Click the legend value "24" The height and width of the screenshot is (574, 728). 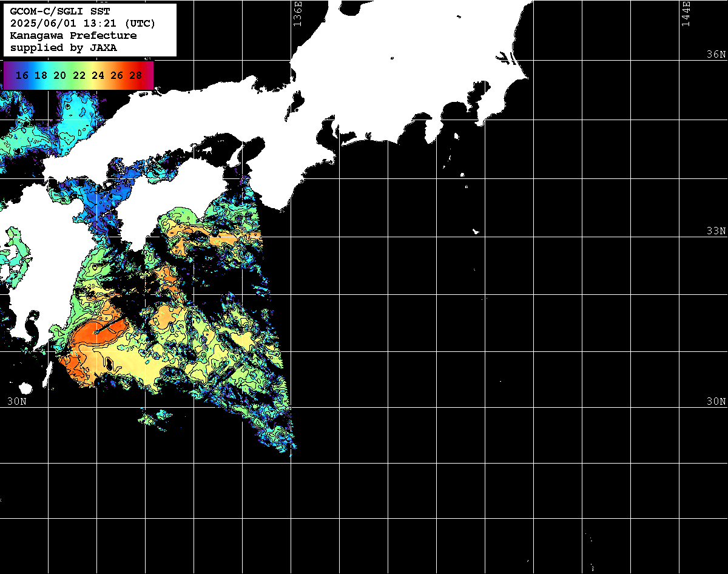98,75
